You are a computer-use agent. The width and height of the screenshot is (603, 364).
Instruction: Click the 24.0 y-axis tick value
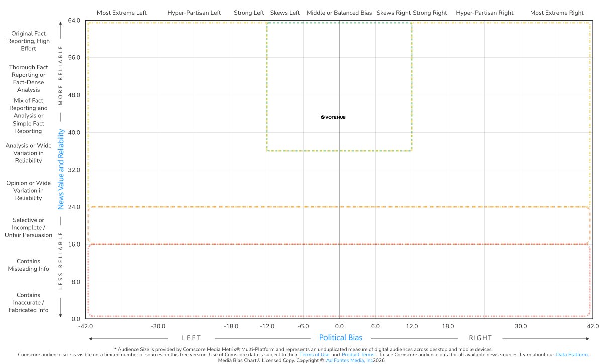tap(74, 207)
